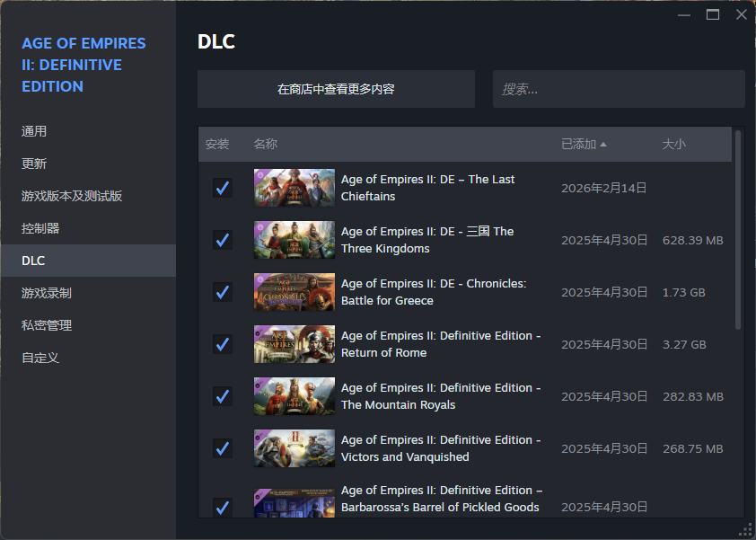Toggle the Three Kingdoms install checkbox
The height and width of the screenshot is (540, 756).
(x=222, y=240)
